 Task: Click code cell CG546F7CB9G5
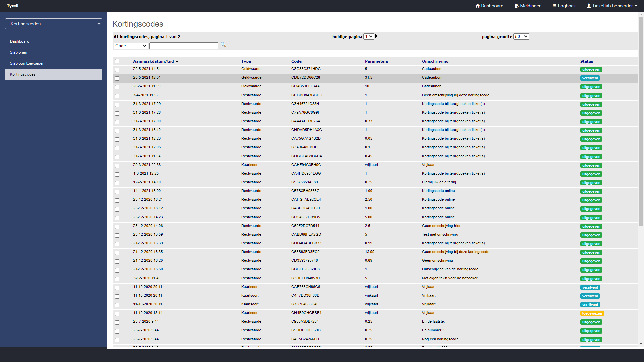[306, 217]
